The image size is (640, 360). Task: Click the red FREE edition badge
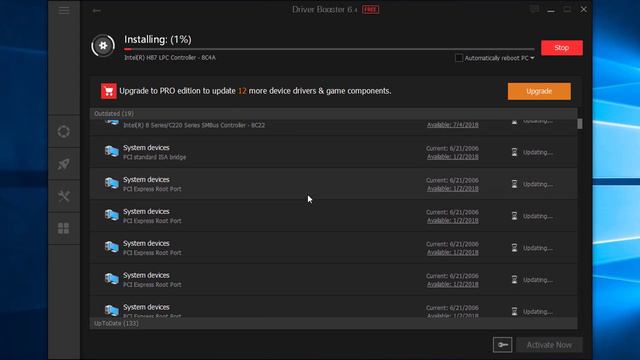click(371, 9)
